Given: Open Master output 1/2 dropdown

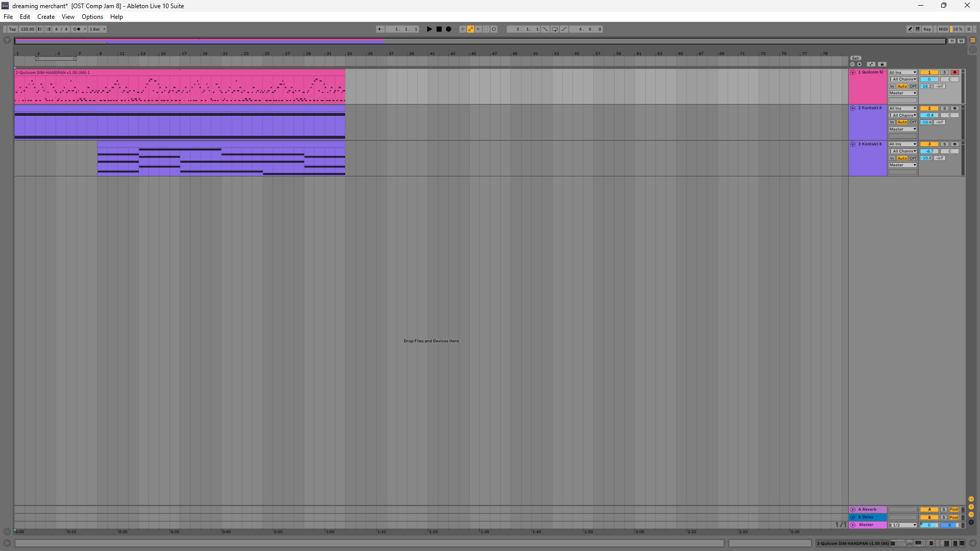Looking at the screenshot, I should point(902,525).
